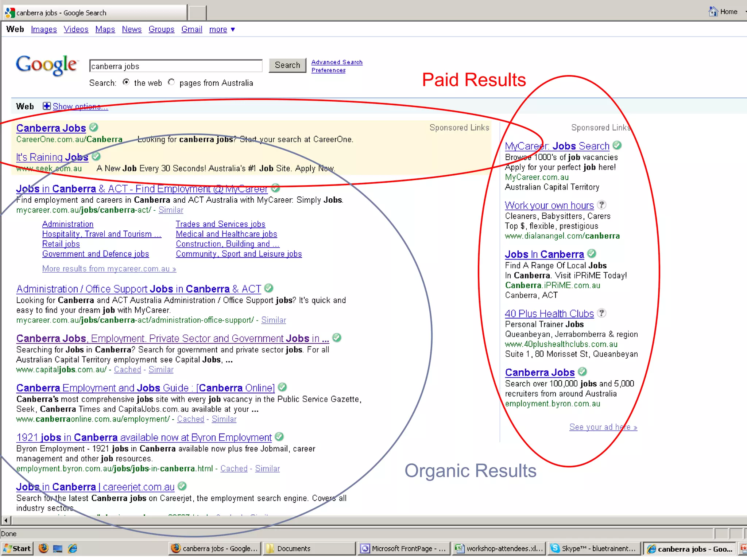Image resolution: width=747 pixels, height=560 pixels.
Task: Expand Show options plus icon
Action: 47,106
